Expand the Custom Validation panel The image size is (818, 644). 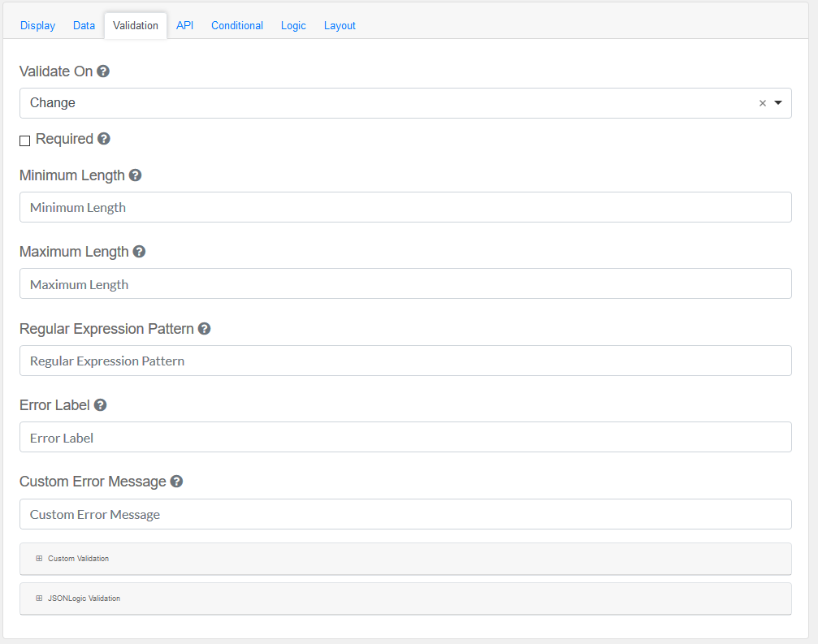[78, 559]
